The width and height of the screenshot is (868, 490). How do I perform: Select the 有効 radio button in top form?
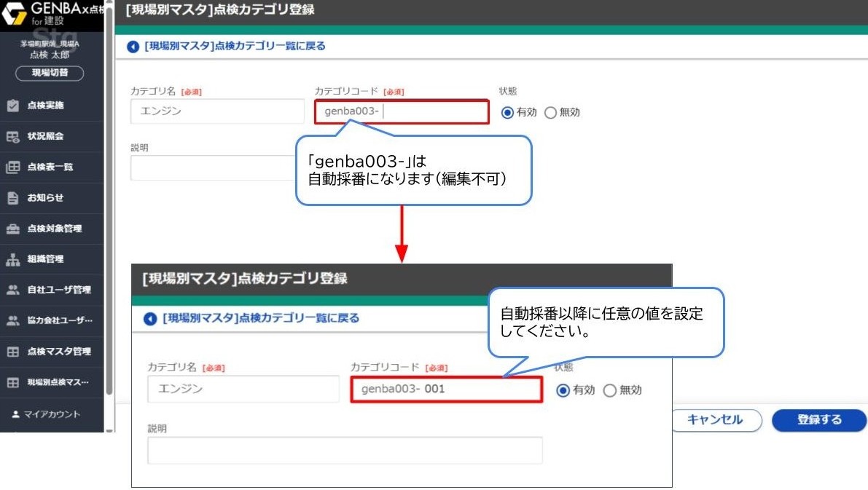(x=507, y=113)
